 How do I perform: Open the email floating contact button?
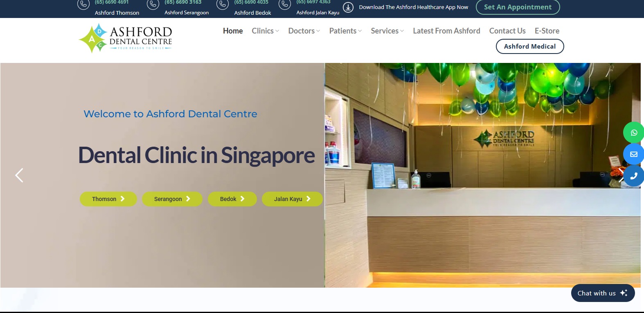pos(633,154)
